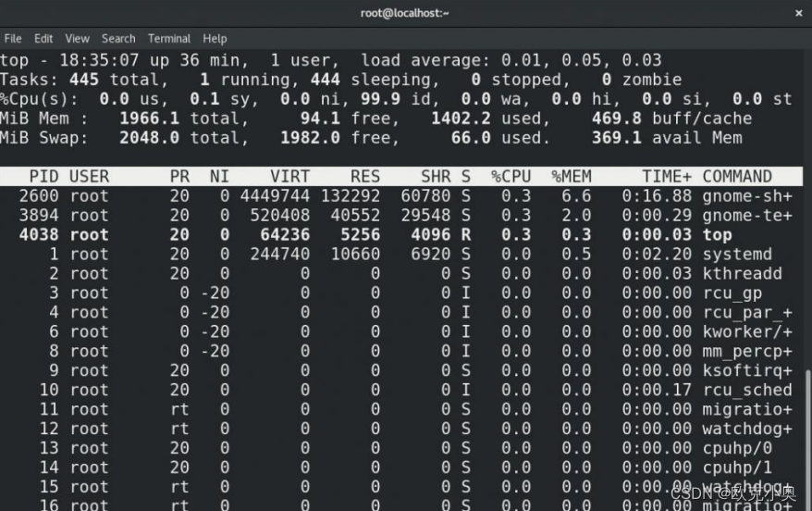The height and width of the screenshot is (511, 812).
Task: Click the COMMAND column header
Action: (x=737, y=176)
